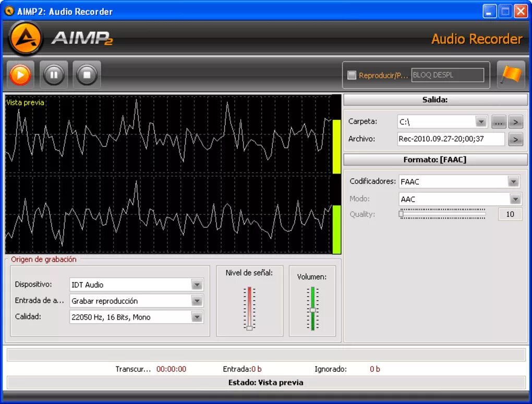Minimize the AIMP2 Audio Recorder window
This screenshot has width=532, height=404.
point(489,11)
